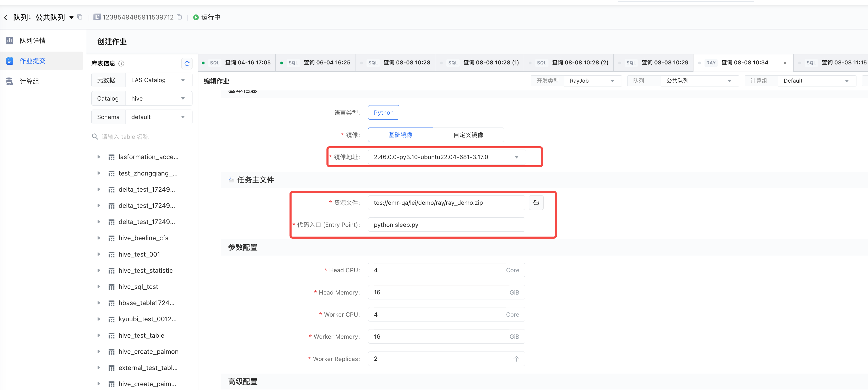The image size is (868, 390).
Task: Open 计算组 in the sidebar
Action: [x=29, y=81]
